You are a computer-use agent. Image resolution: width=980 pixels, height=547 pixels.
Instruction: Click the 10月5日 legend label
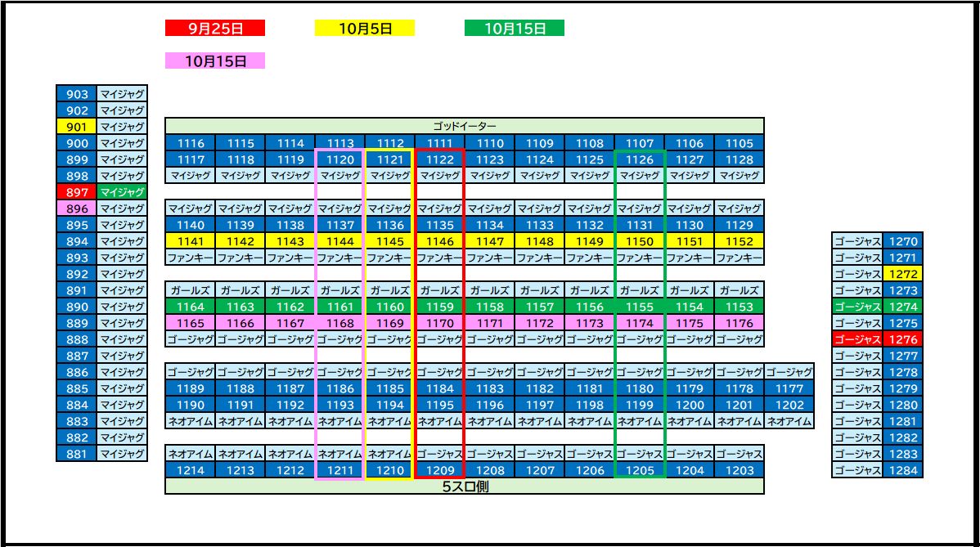coord(364,27)
